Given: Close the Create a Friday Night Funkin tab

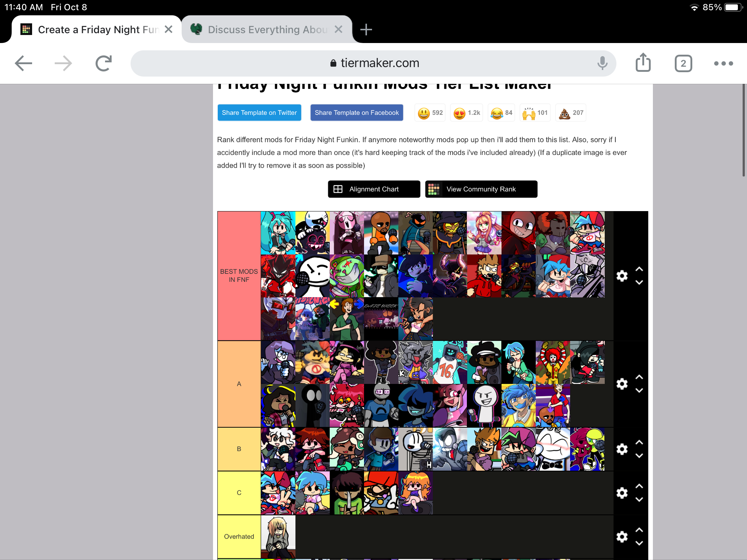Looking at the screenshot, I should point(169,30).
